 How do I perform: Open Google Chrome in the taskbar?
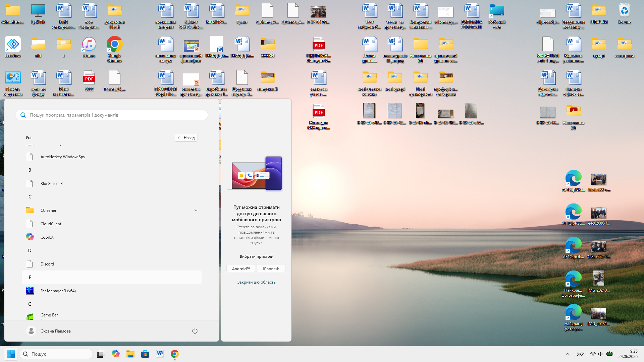pyautogui.click(x=174, y=354)
